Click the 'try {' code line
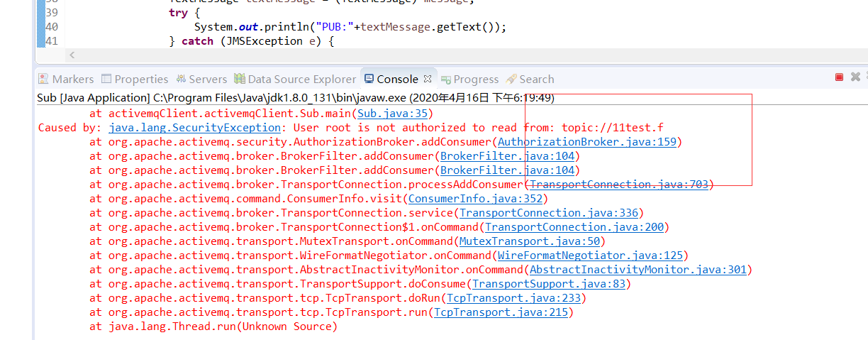868x340 pixels. coord(185,13)
